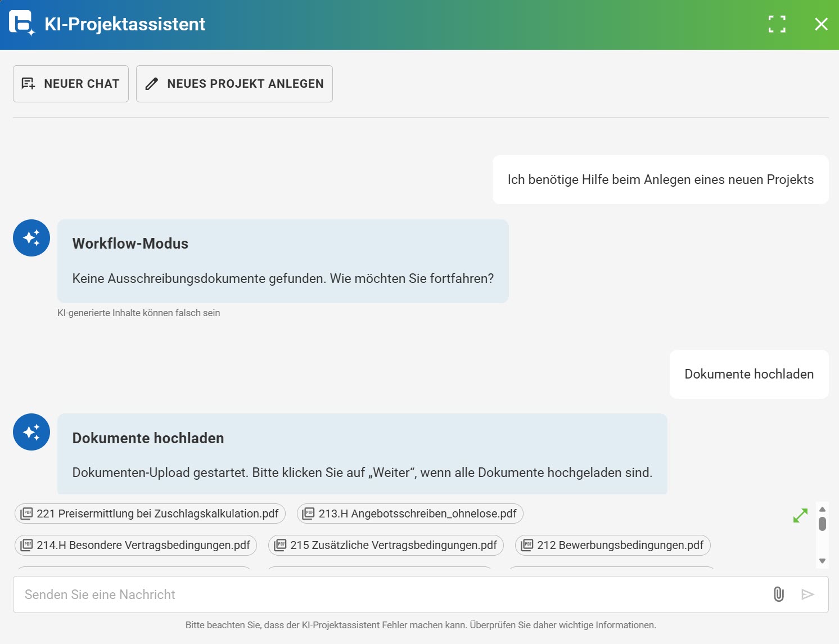839x644 pixels.
Task: Enter fullscreen using the expand icon in the header
Action: point(777,24)
